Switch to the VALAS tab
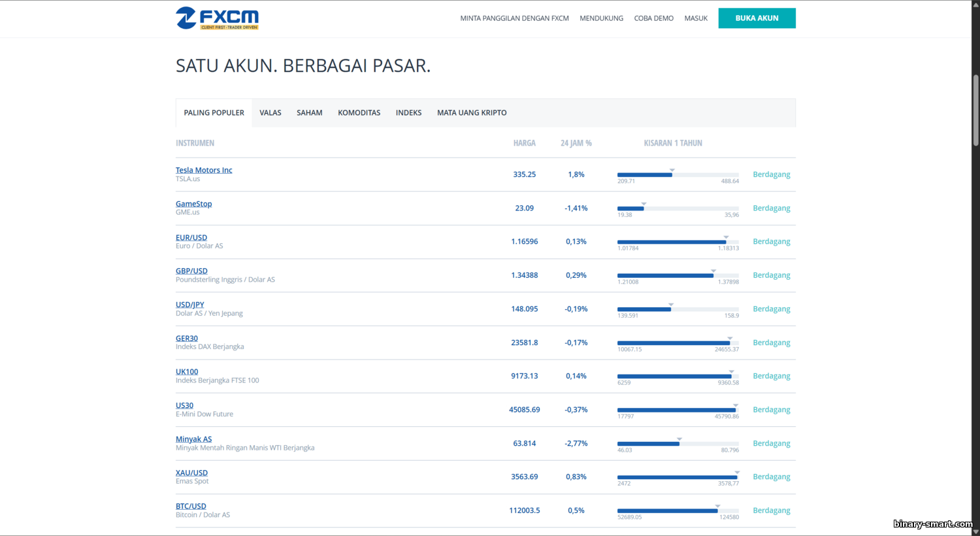The image size is (980, 536). (270, 113)
